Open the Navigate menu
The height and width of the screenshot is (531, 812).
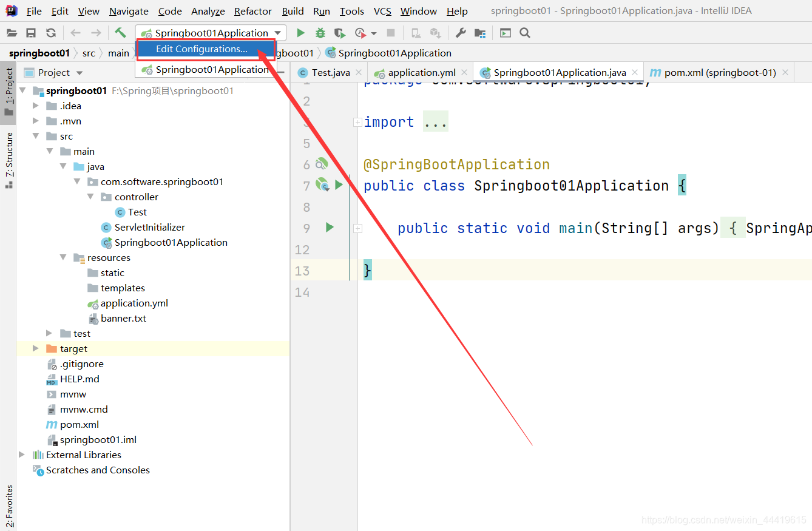[129, 11]
